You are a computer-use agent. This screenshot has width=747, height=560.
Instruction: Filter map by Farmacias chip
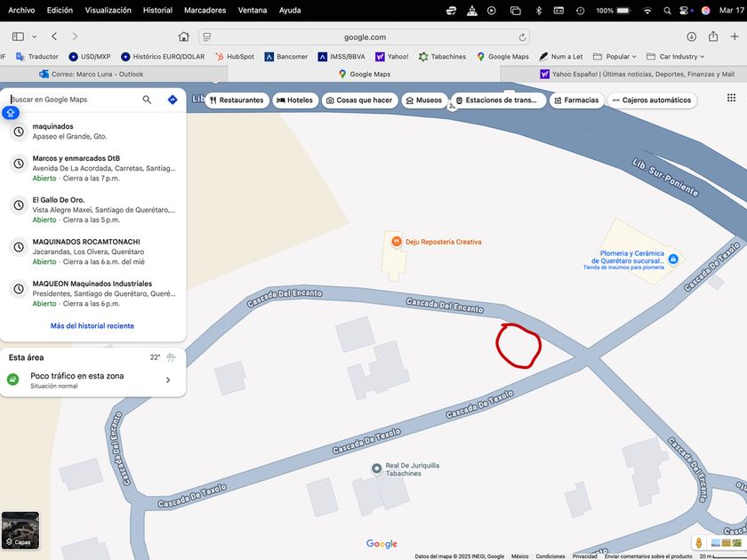[x=576, y=100]
